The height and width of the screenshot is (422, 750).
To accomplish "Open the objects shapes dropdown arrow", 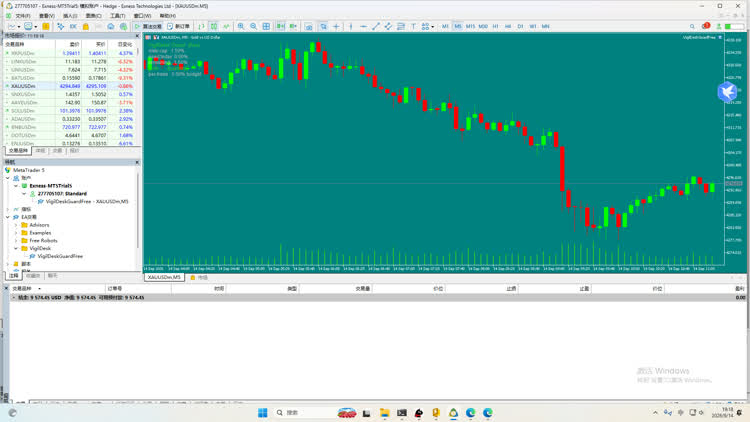I will 432,26.
